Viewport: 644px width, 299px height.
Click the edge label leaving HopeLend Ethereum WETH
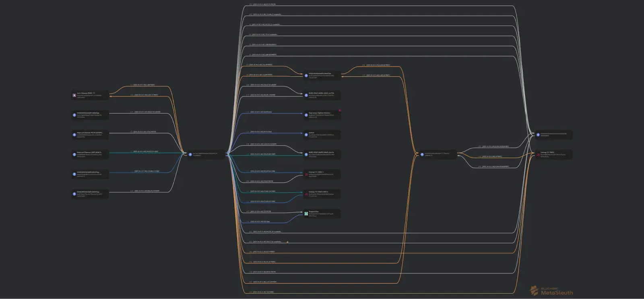[143, 132]
